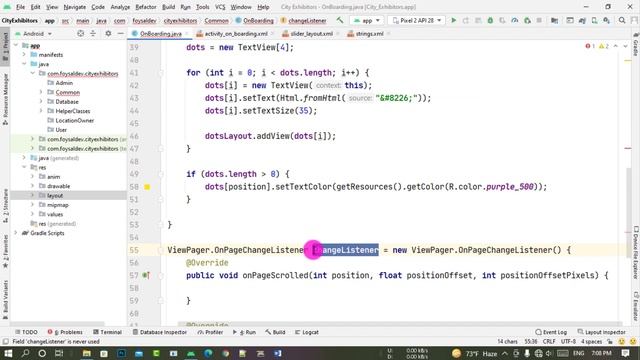Expand Gradle Scripts node

(x=16, y=233)
